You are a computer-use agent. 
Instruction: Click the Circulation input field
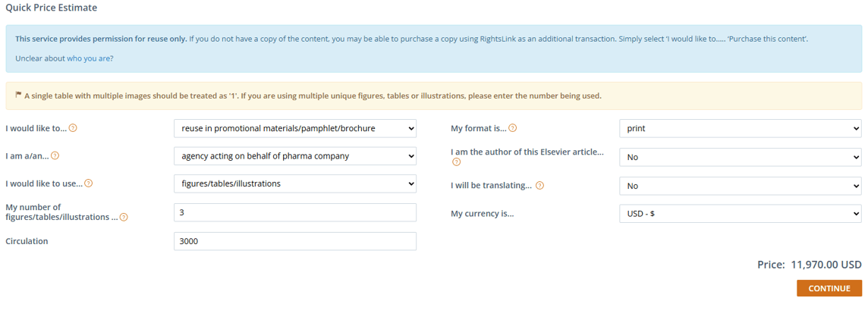295,241
